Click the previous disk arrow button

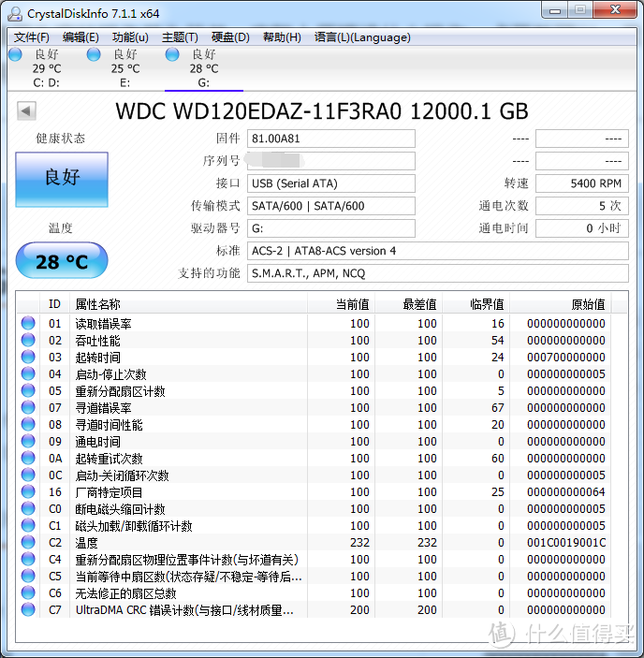26,111
